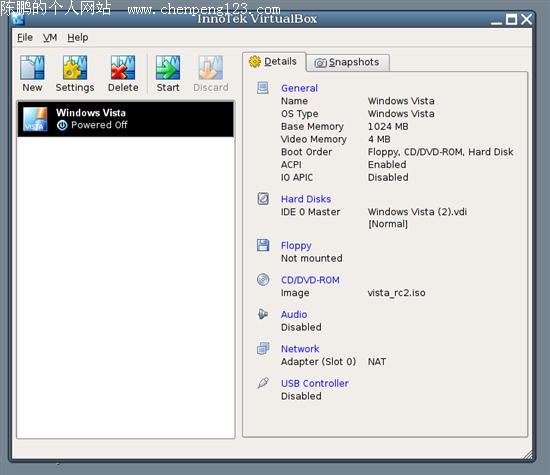
Task: Click the 'Not mounted' floppy status
Action: point(311,258)
